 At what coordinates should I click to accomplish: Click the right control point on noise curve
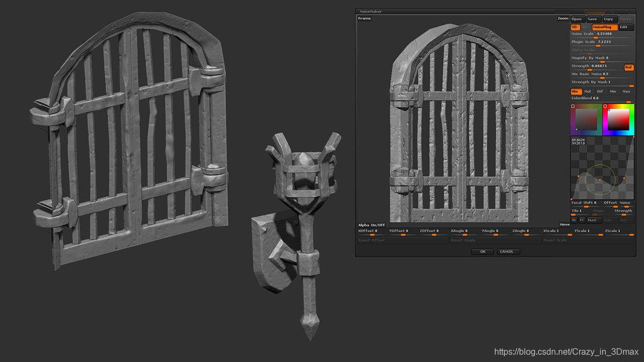[x=624, y=178]
